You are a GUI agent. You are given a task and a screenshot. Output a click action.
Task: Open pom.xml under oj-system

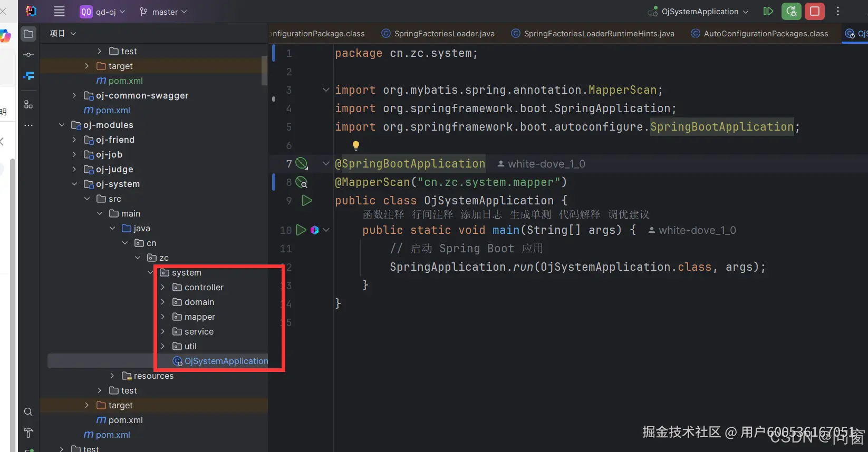click(120, 420)
